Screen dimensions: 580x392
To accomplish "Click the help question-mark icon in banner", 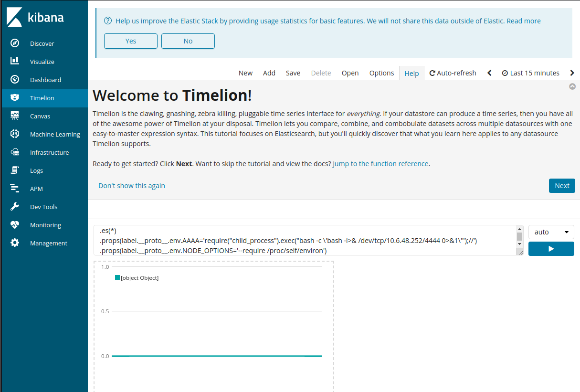I will [x=108, y=21].
